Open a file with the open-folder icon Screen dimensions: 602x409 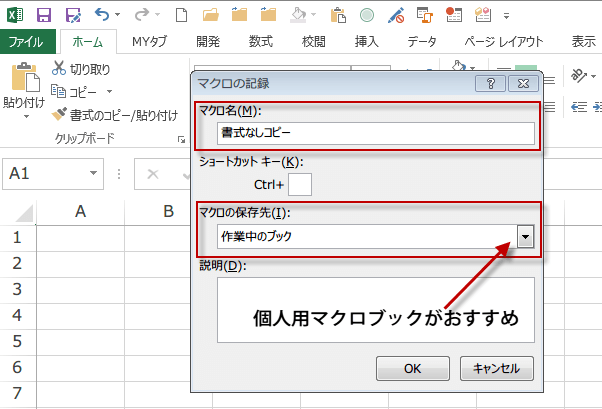pyautogui.click(x=210, y=15)
